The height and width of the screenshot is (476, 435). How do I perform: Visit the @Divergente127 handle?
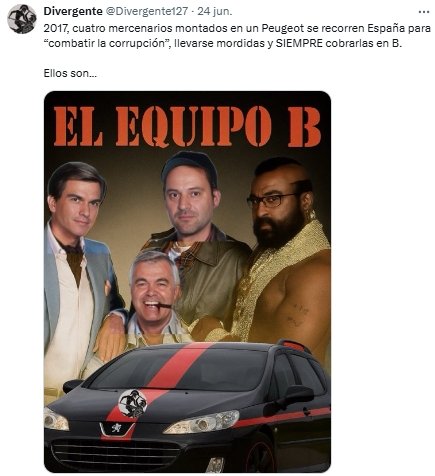tap(147, 11)
